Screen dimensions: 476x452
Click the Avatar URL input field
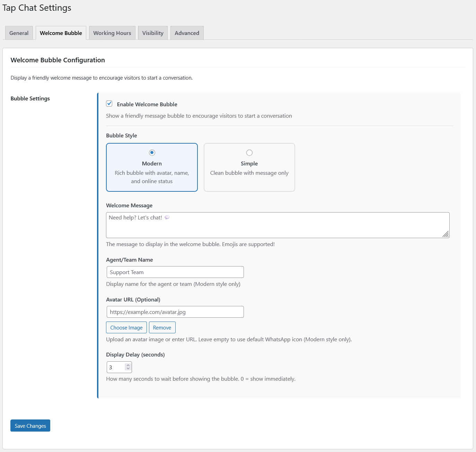pyautogui.click(x=175, y=312)
